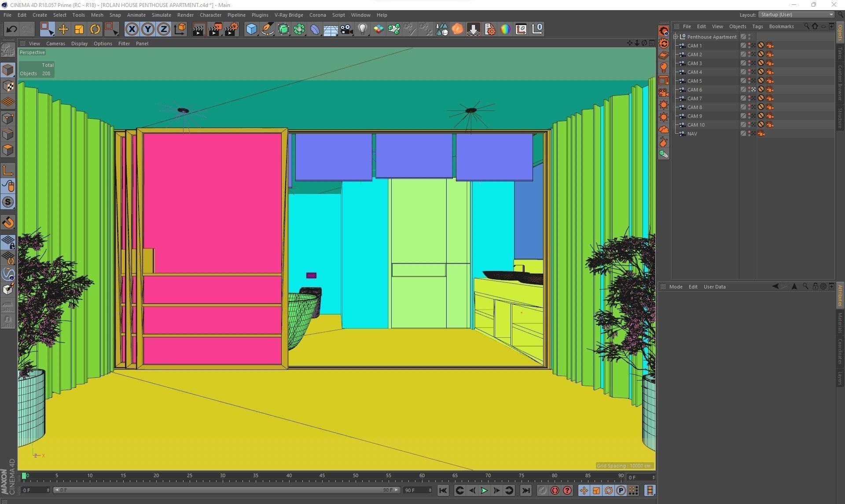Toggle the Y axis lock
The height and width of the screenshot is (504, 845).
(147, 29)
